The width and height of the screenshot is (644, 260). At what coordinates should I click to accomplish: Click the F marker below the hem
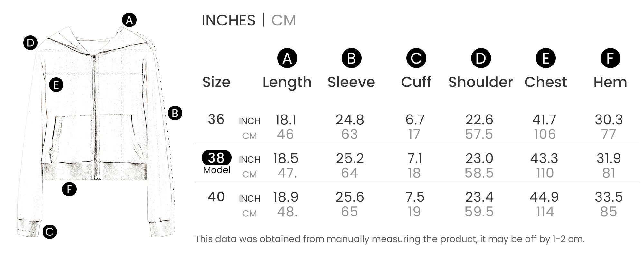(69, 189)
